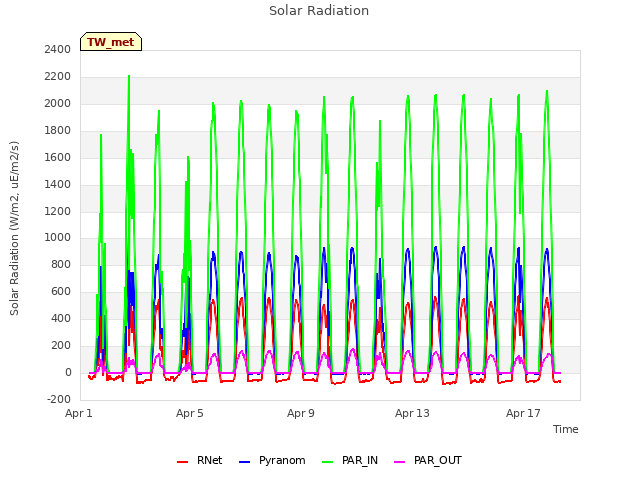
Task: Click the 600 y-axis tick label
Action: (x=61, y=292)
